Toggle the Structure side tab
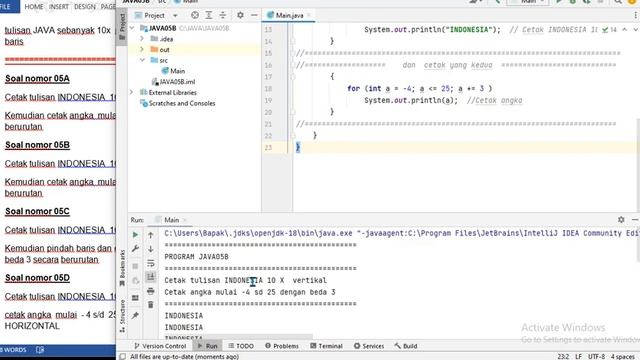Viewport: 640px width, 360px height. [x=122, y=316]
